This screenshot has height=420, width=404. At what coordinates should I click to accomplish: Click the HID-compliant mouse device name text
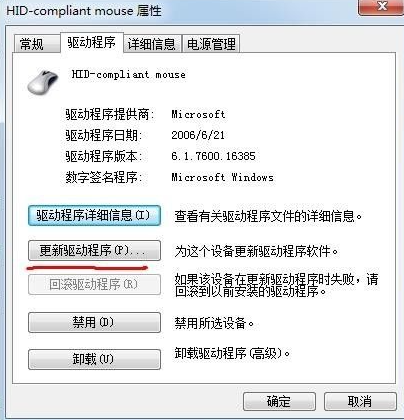(x=129, y=74)
